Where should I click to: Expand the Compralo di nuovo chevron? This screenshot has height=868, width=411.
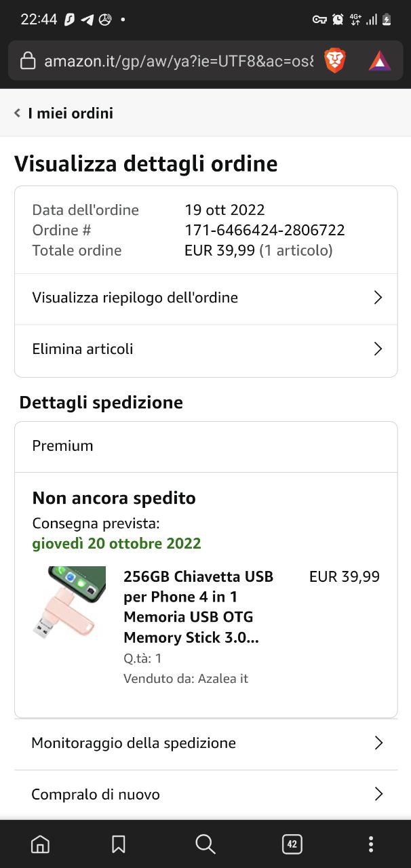tap(378, 794)
